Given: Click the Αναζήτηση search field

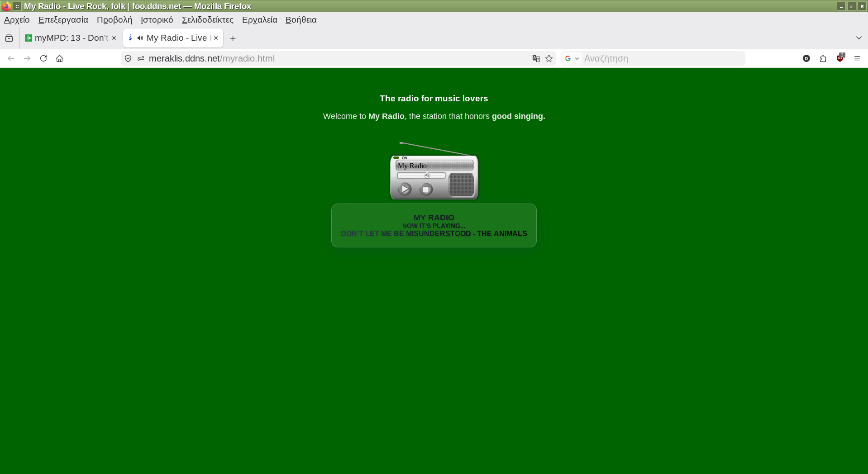Looking at the screenshot, I should pyautogui.click(x=661, y=58).
